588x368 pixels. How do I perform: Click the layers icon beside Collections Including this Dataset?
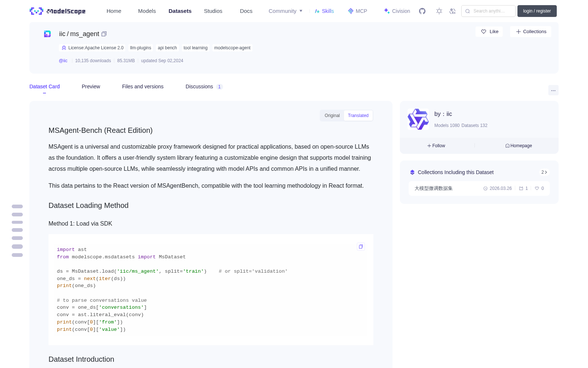point(412,172)
